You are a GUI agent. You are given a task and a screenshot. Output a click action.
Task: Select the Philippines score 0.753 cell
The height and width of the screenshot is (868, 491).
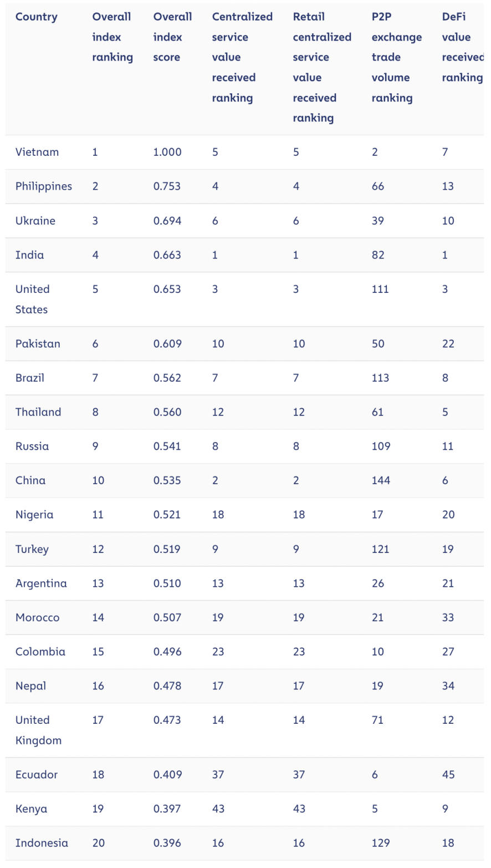click(x=167, y=186)
